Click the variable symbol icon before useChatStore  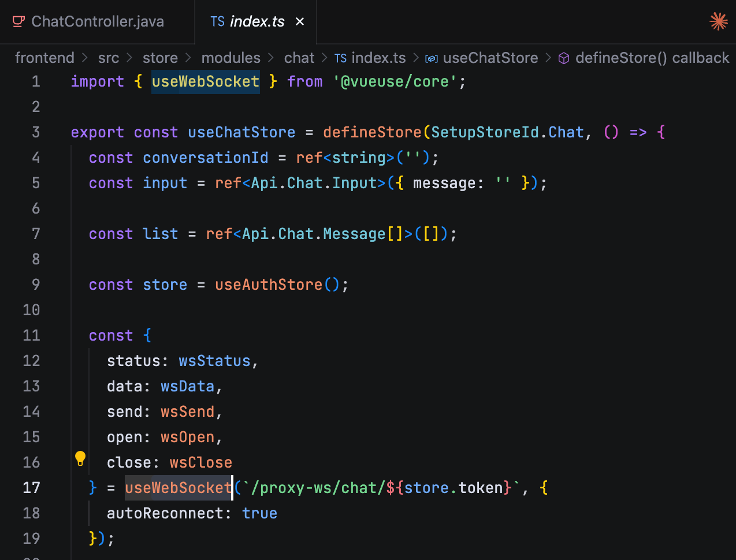point(432,58)
